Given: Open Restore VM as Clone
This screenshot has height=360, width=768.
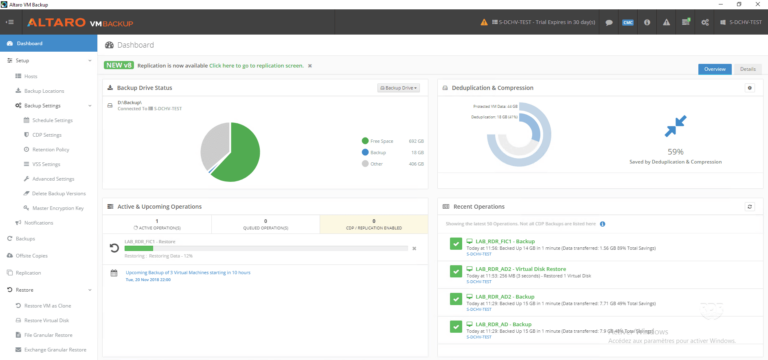Looking at the screenshot, I should point(48,306).
